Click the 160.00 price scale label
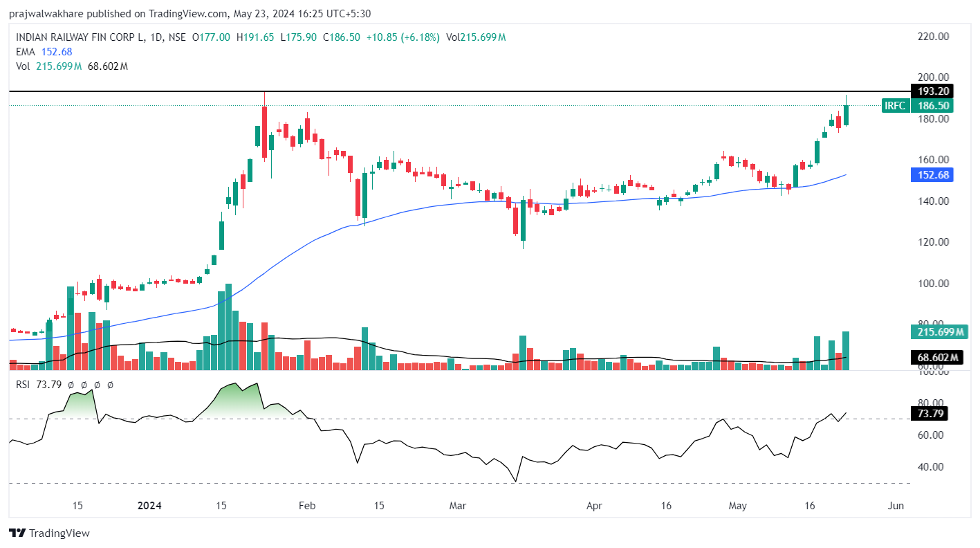The width and height of the screenshot is (980, 548). pos(933,160)
